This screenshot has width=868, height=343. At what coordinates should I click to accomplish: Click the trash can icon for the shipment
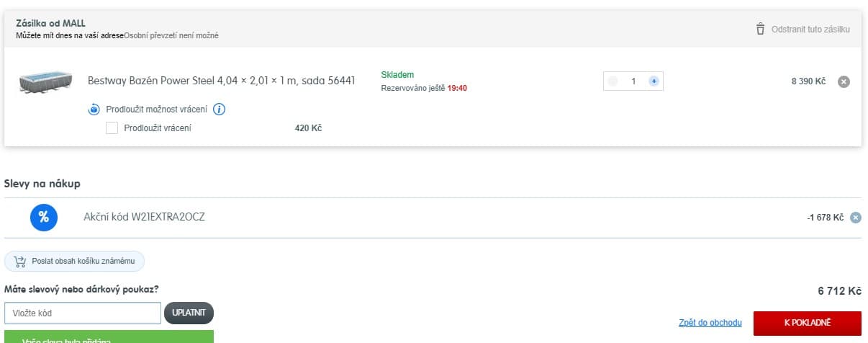tap(760, 29)
